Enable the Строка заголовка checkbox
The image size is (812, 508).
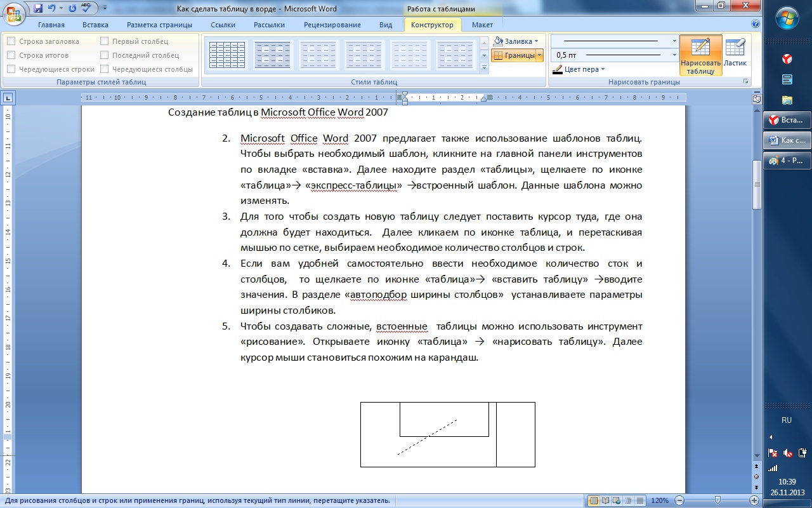[11, 41]
